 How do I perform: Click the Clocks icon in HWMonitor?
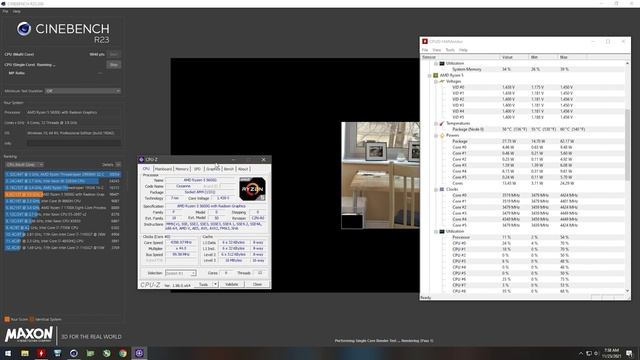(x=442, y=189)
